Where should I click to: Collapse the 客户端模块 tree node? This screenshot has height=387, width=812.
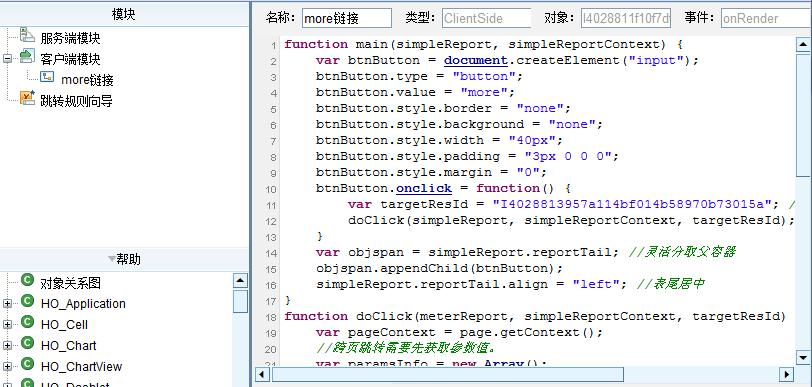tap(7, 59)
